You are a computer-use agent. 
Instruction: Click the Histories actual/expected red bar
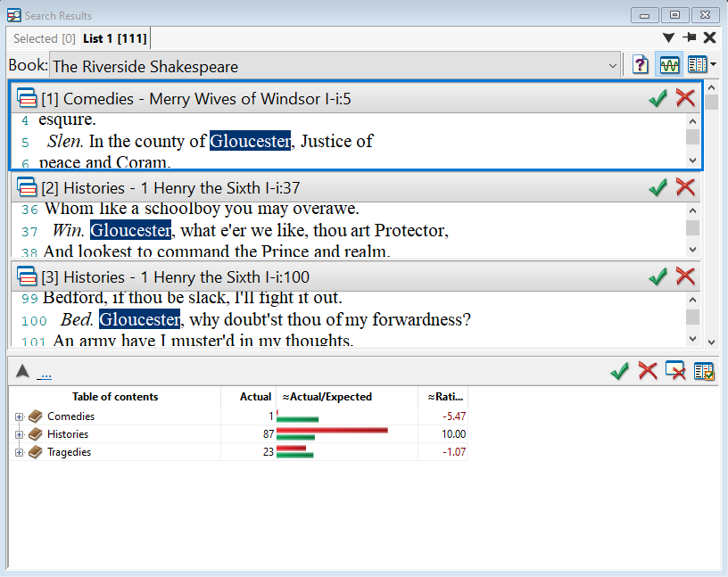coord(332,430)
